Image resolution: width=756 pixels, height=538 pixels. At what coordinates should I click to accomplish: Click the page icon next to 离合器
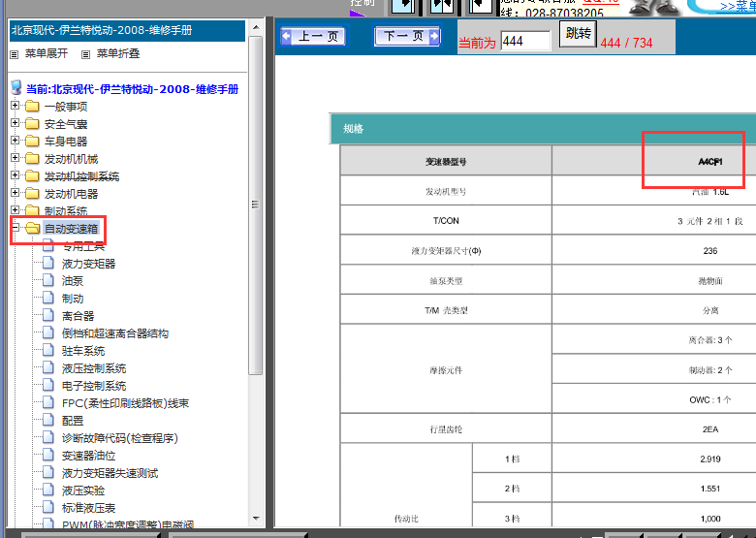click(x=48, y=315)
